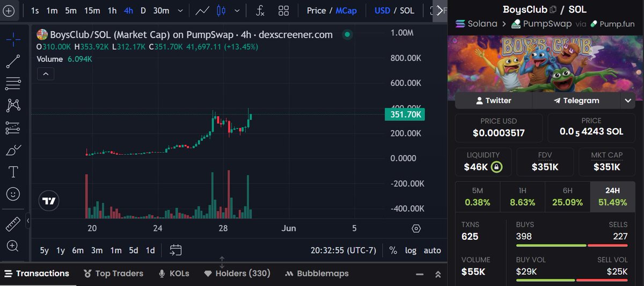644x286 pixels.
Task: Click the green status dot beside chart title
Action: tap(347, 35)
